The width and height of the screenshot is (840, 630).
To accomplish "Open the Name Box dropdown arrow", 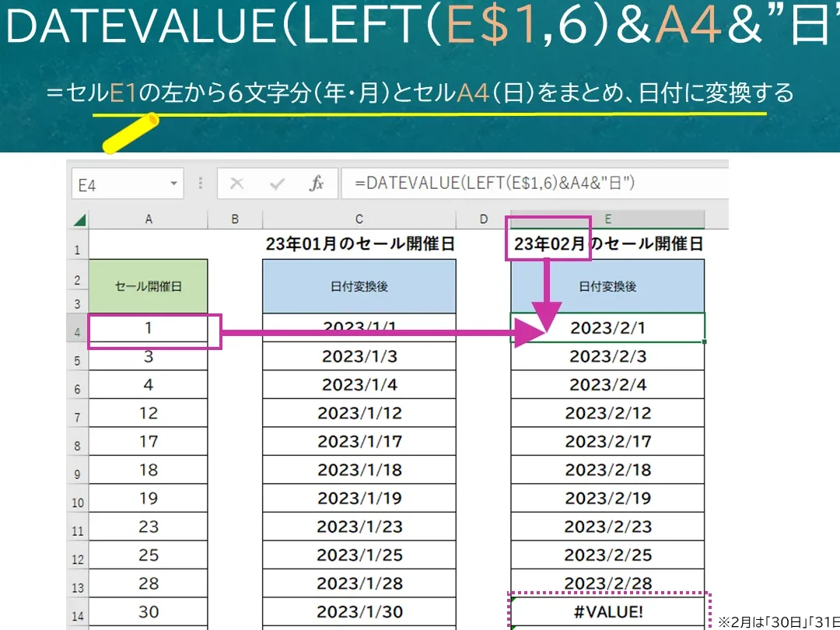I will tap(174, 184).
